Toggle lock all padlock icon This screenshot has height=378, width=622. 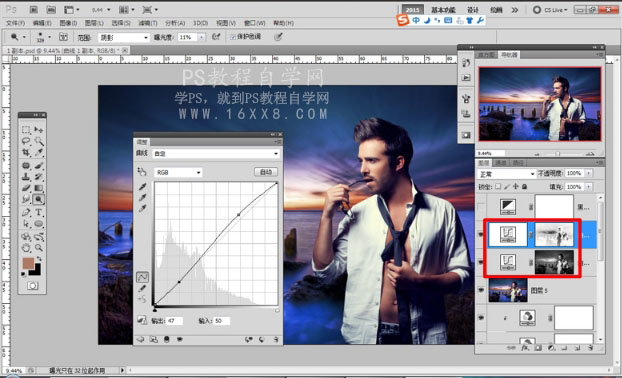[x=524, y=186]
